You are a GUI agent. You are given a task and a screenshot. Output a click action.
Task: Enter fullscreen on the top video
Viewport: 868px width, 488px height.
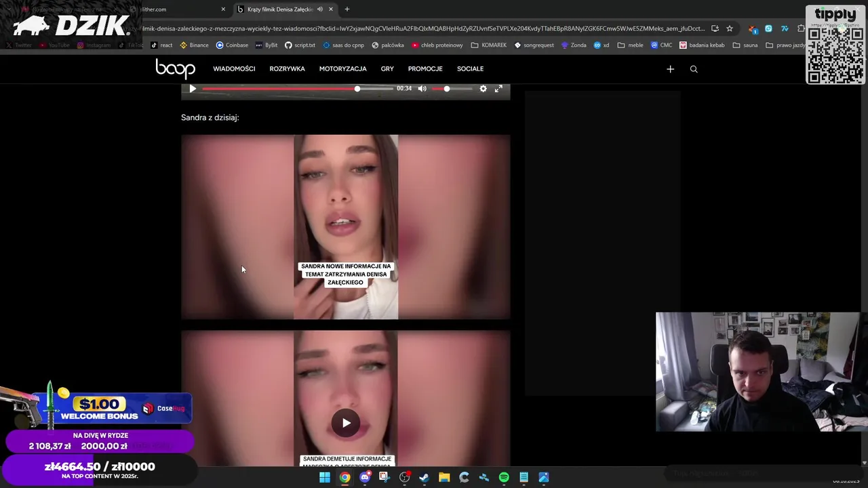tap(498, 89)
